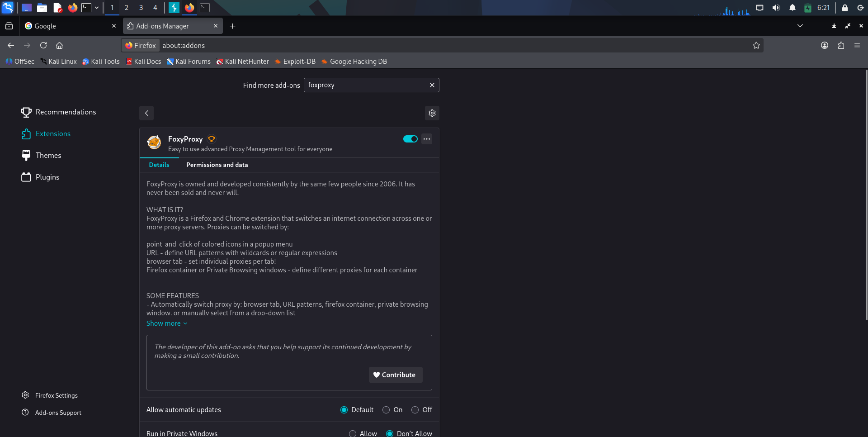Switch to workspace 4
Screen dimensions: 868x437
155,8
